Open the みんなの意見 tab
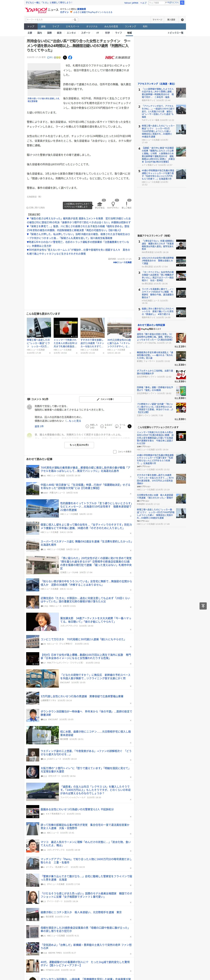This screenshot has width=210, height=980. tap(111, 27)
